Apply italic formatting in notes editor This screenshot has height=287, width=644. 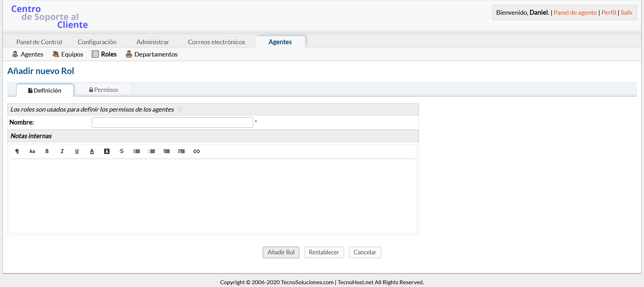tap(62, 151)
